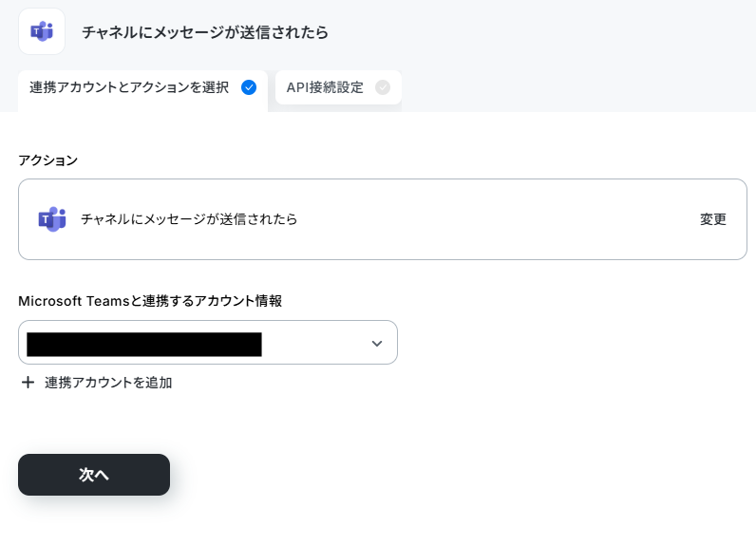Click the Teams icon inside the action card
Viewport: 756px width, 545px height.
click(x=52, y=219)
